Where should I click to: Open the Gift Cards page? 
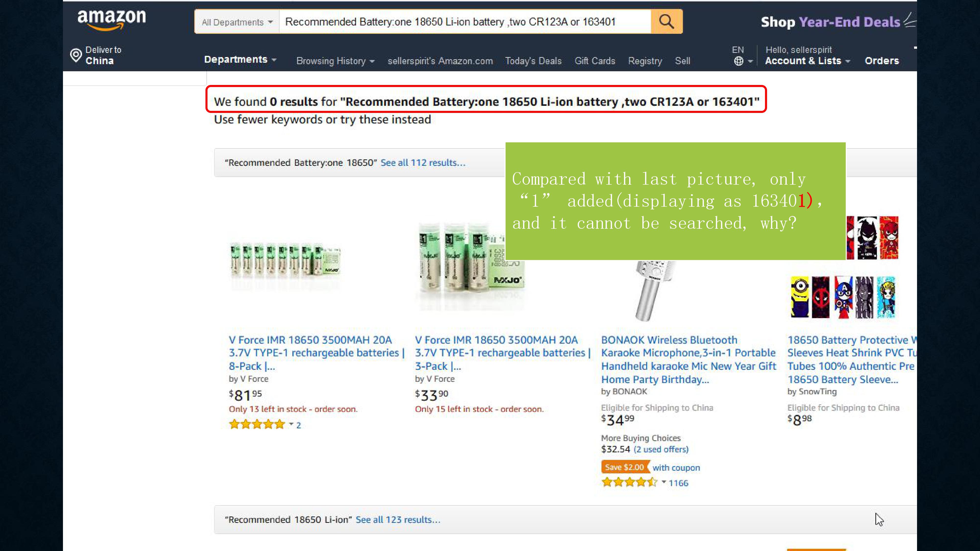[x=595, y=61]
